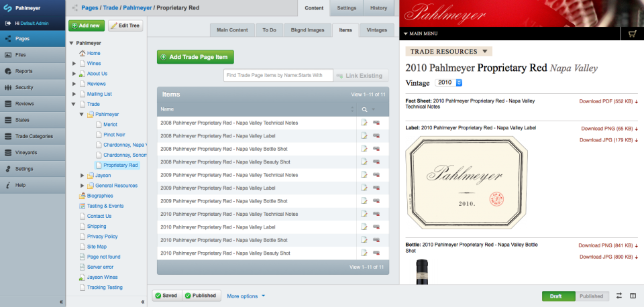The width and height of the screenshot is (644, 307).
Task: Open the Bkgnd Images tab
Action: [x=307, y=30]
